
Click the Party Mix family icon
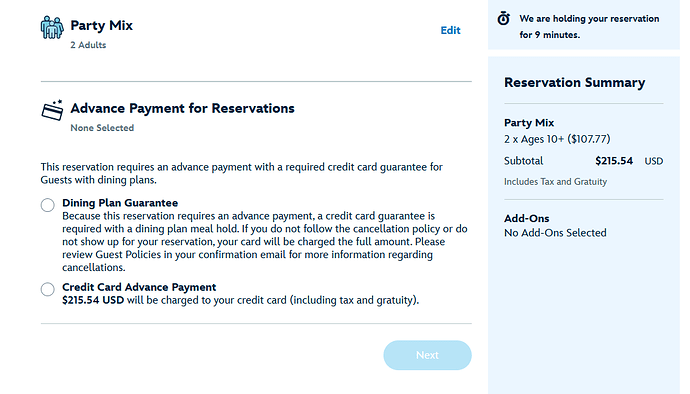coord(52,28)
